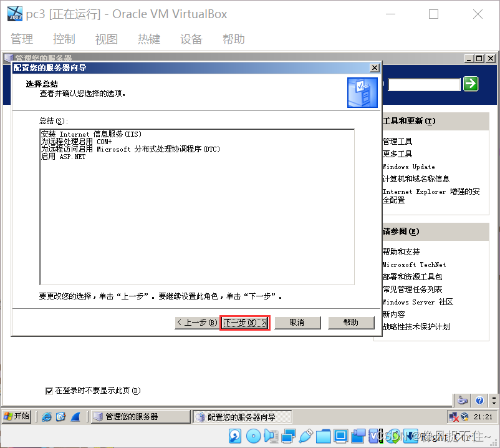The image size is (500, 448).
Task: Open the 热键 menu
Action: [149, 39]
